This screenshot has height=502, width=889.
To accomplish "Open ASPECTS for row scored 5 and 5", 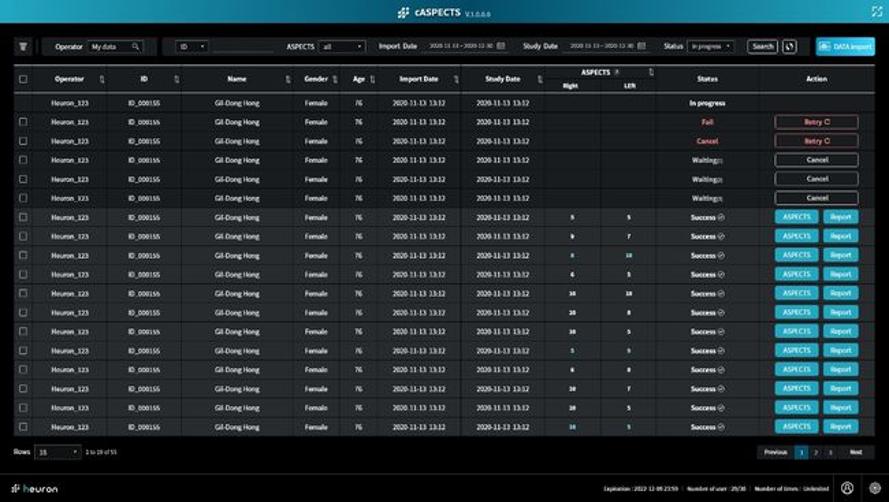I will [x=797, y=217].
